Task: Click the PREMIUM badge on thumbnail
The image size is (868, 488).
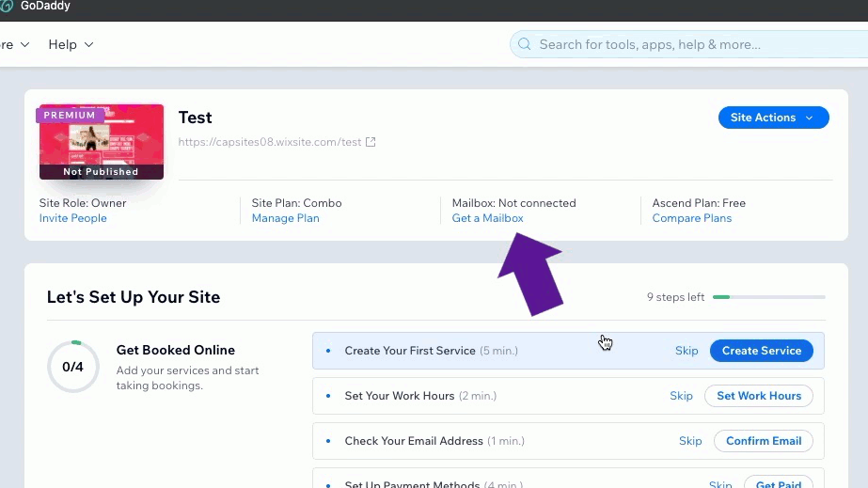Action: 70,115
